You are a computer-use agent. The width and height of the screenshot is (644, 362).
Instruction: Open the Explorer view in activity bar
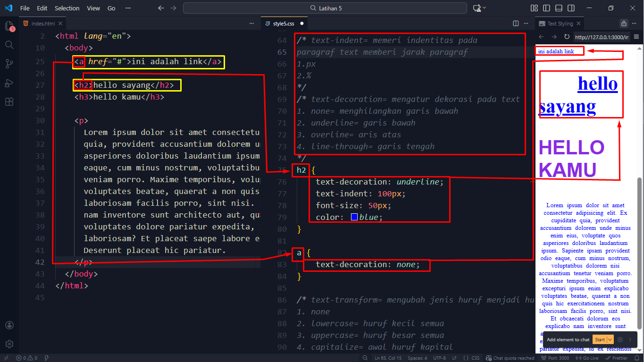(9, 26)
